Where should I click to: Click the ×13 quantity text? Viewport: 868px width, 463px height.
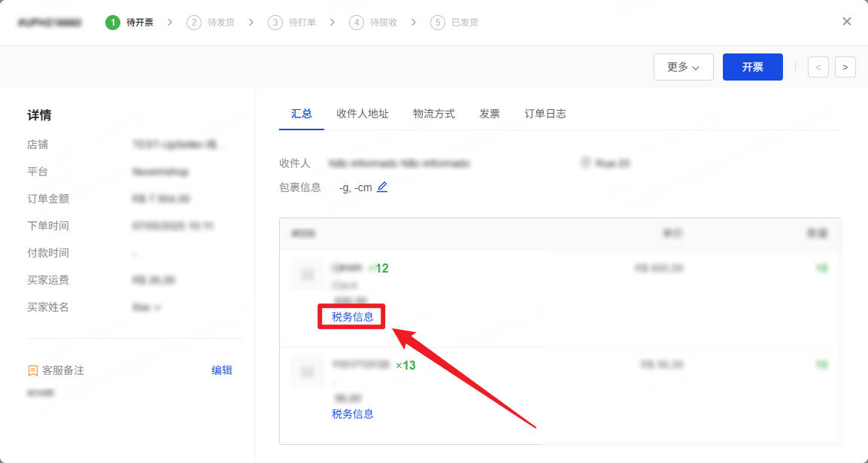pyautogui.click(x=405, y=366)
